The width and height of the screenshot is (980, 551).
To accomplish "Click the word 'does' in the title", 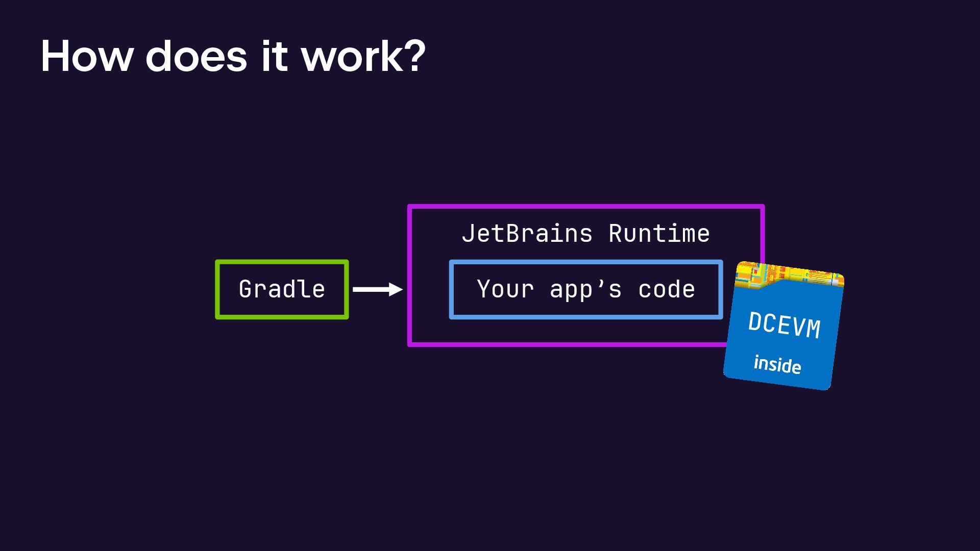I will pos(196,56).
